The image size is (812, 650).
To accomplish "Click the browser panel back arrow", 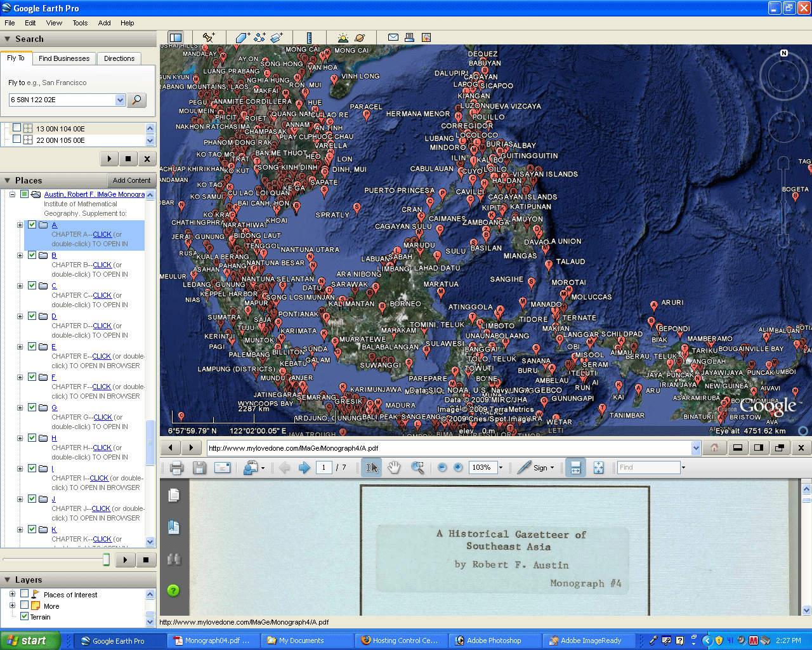I will (171, 448).
